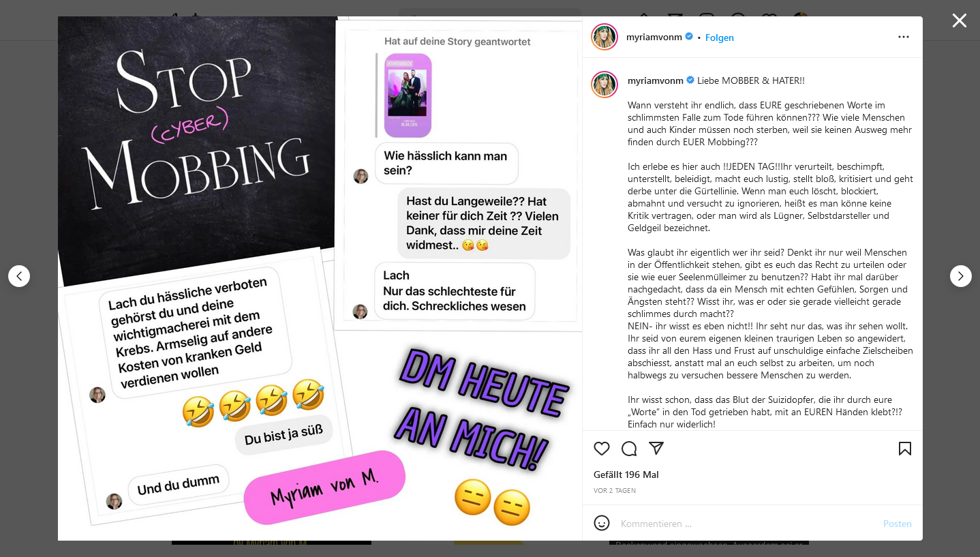The height and width of the screenshot is (557, 980).
Task: Click the header profile picture of myriamvonm
Action: click(604, 37)
